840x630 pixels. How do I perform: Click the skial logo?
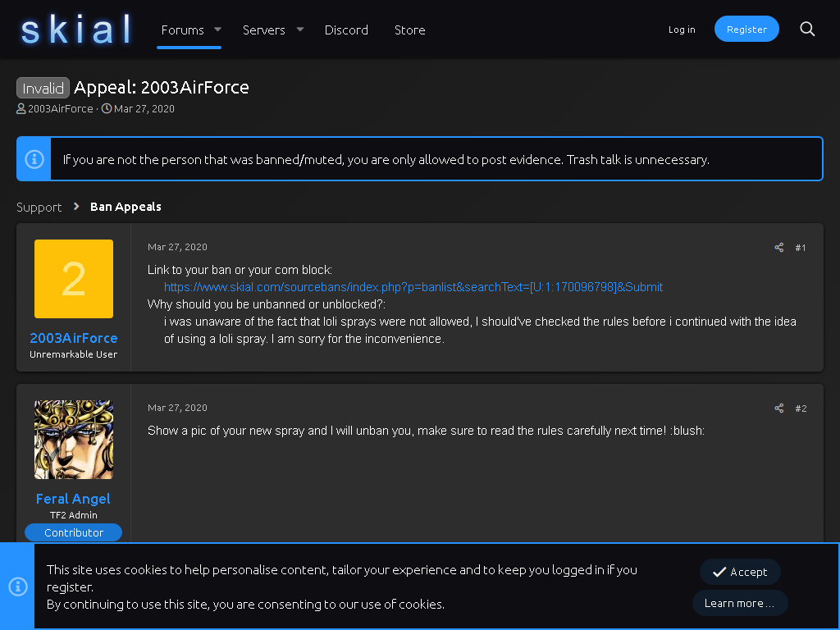[75, 29]
